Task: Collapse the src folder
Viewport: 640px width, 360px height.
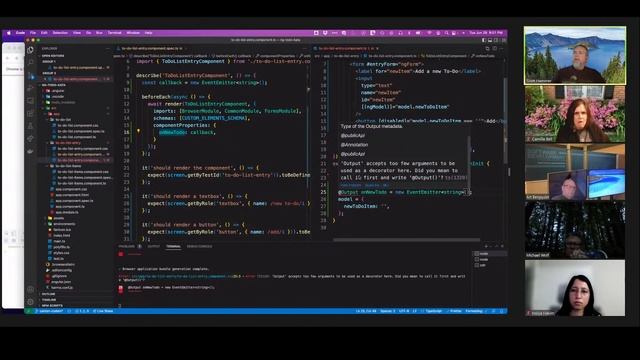Action: click(x=53, y=108)
